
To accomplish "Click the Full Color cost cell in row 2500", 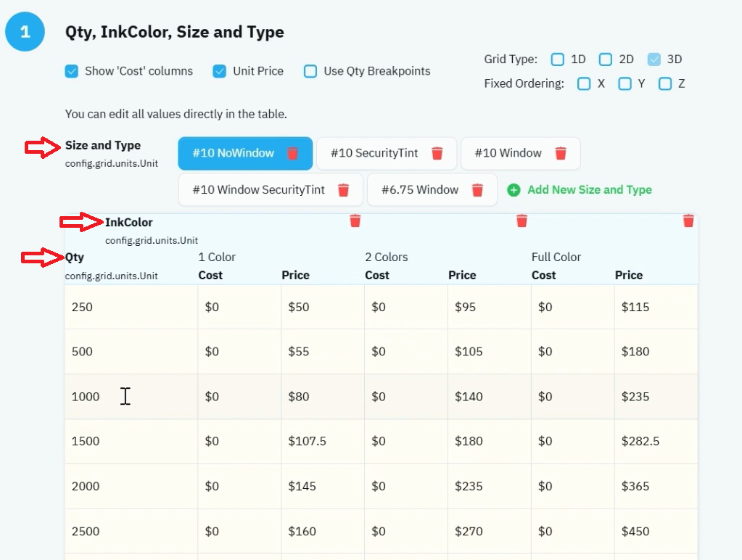I will (572, 531).
